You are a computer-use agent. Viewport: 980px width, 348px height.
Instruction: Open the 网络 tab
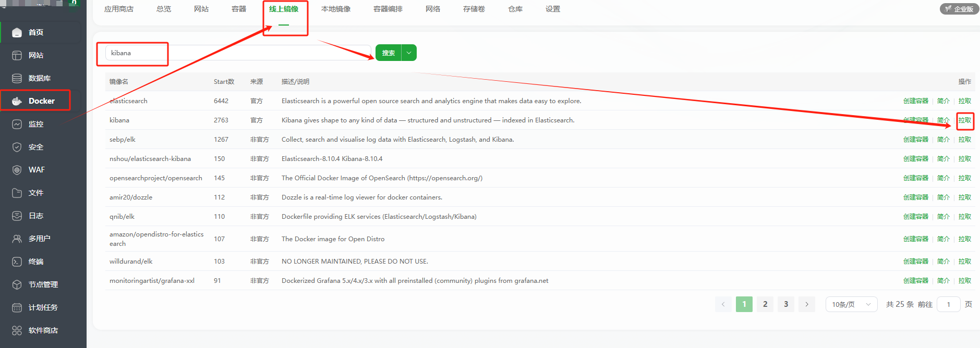coord(433,9)
